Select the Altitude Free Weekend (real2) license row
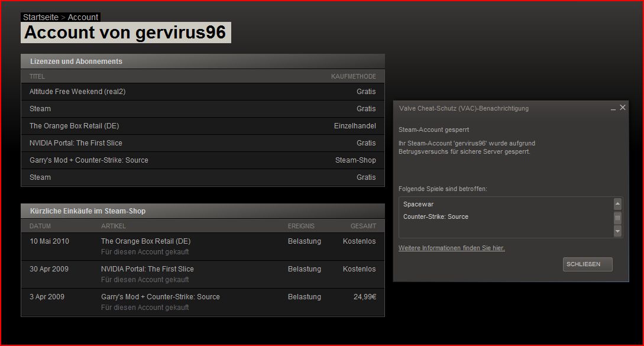644x346 pixels. click(x=77, y=92)
